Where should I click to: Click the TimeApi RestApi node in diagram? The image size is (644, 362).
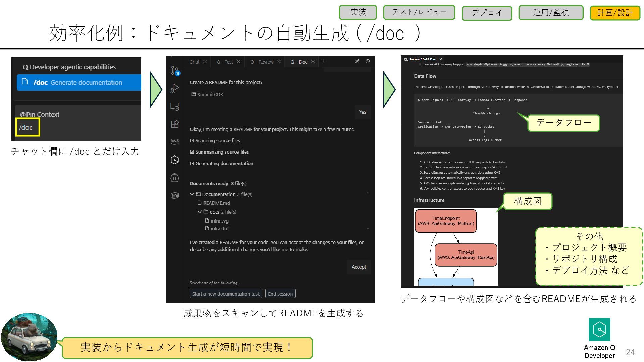click(x=466, y=255)
